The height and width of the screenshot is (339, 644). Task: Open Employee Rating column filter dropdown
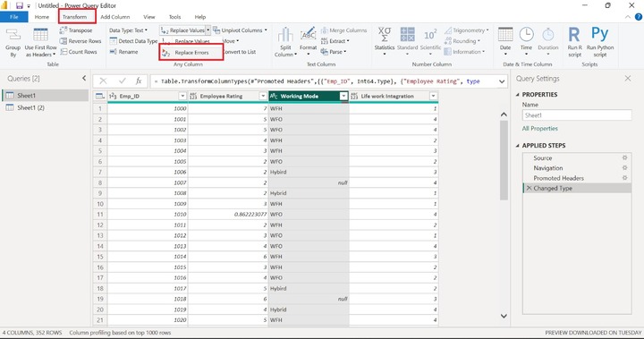263,96
